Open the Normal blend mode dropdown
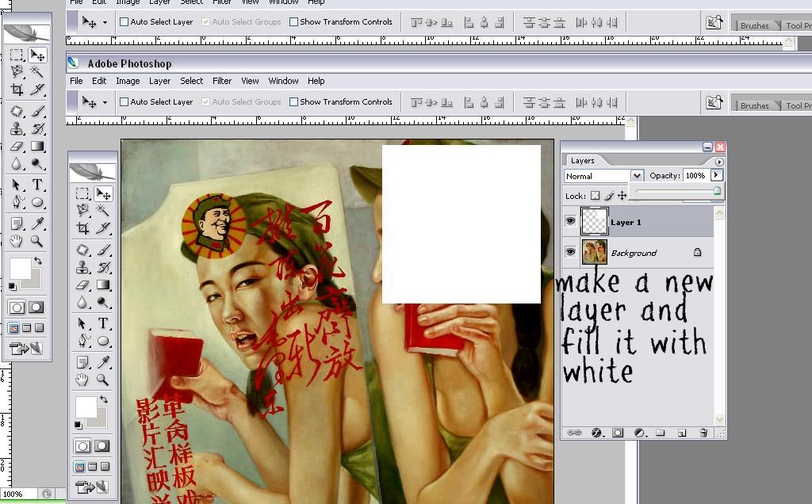 [x=637, y=176]
